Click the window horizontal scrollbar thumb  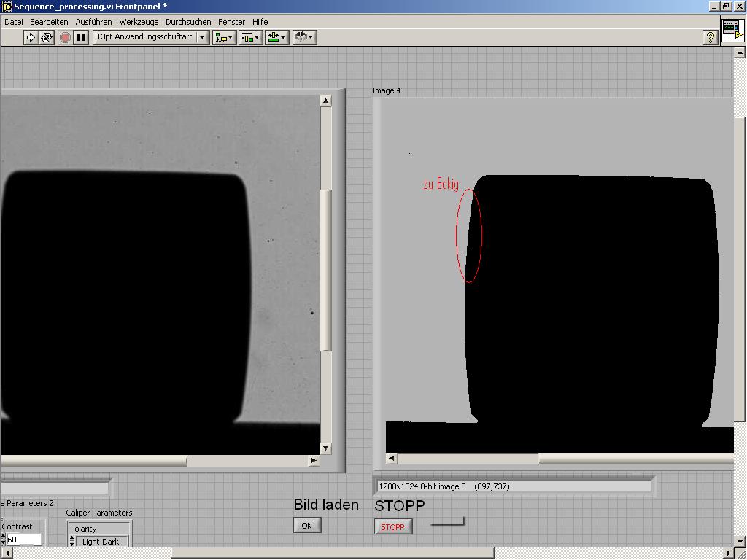[333, 553]
